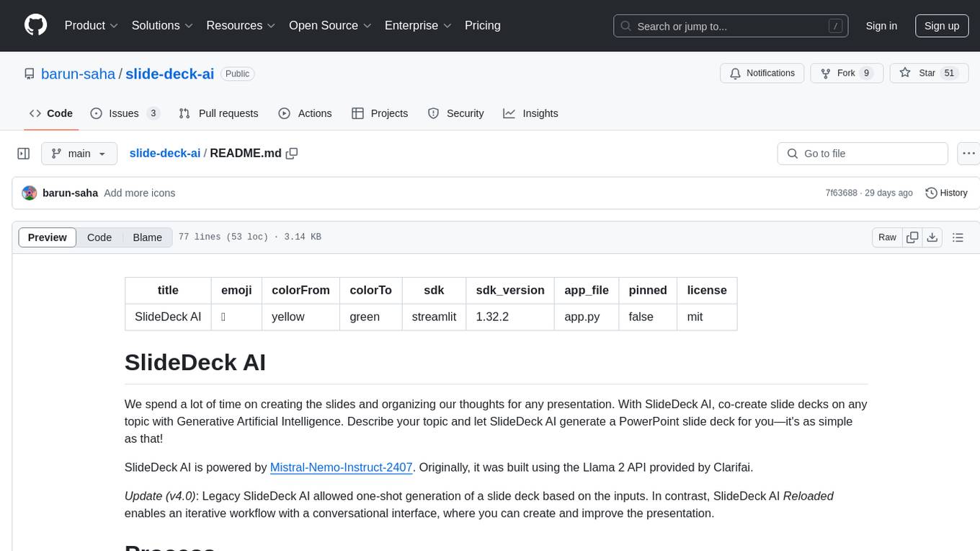Click the app.py table cell

587,317
